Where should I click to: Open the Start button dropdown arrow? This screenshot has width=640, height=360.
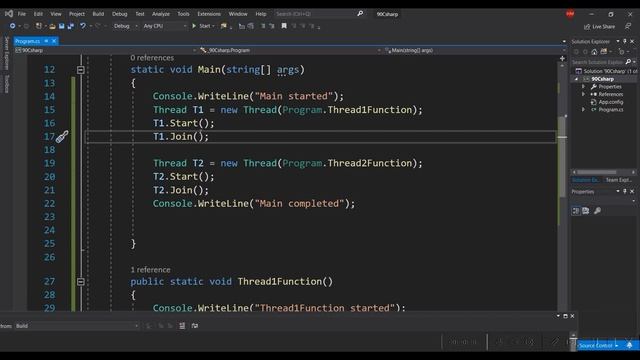click(x=213, y=26)
